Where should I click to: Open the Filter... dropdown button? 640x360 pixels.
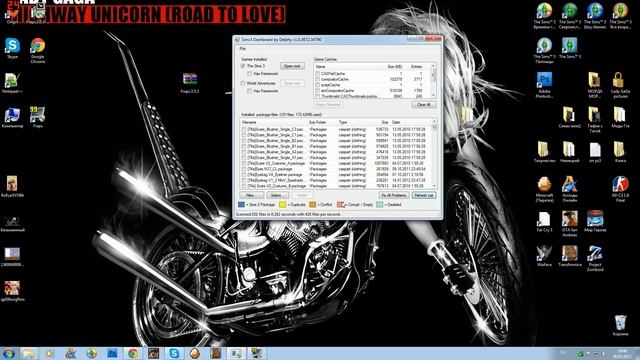coord(252,196)
